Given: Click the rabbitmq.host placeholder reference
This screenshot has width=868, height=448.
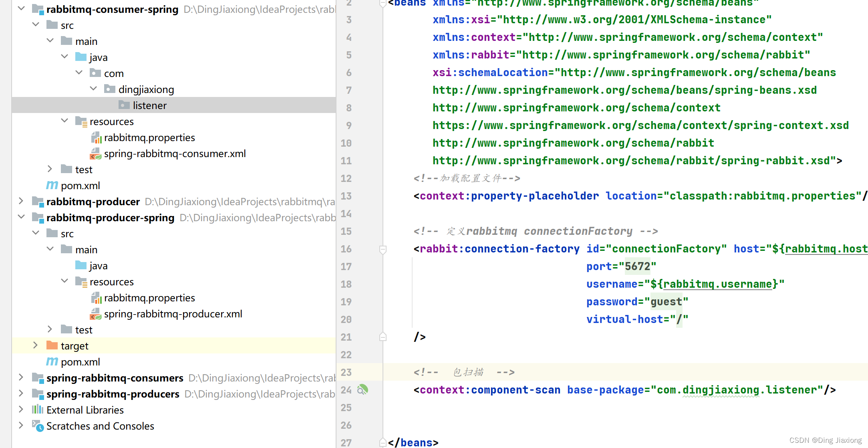Looking at the screenshot, I should pyautogui.click(x=826, y=249).
